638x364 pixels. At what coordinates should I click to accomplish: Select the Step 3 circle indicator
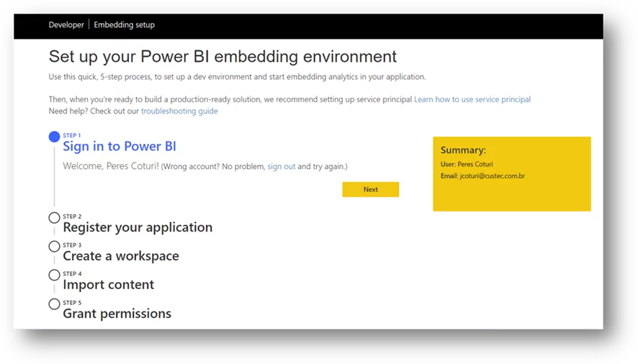point(54,247)
